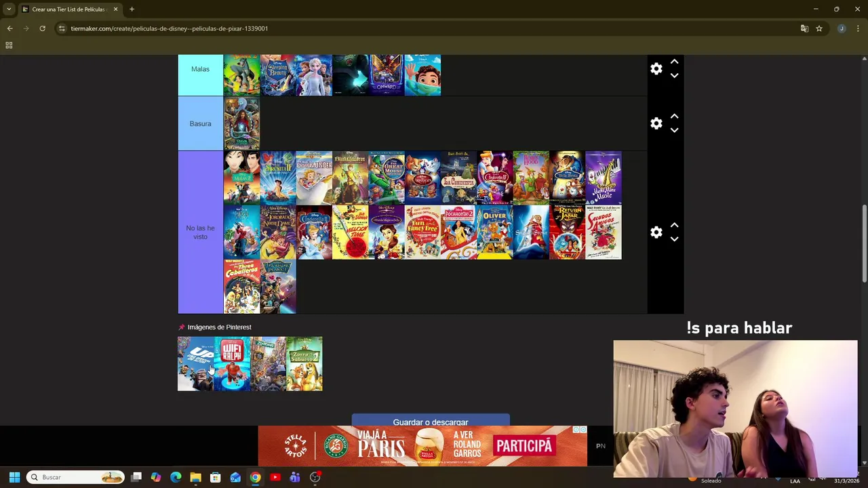Open the apps grid in bookmarks bar
868x488 pixels.
[x=9, y=45]
